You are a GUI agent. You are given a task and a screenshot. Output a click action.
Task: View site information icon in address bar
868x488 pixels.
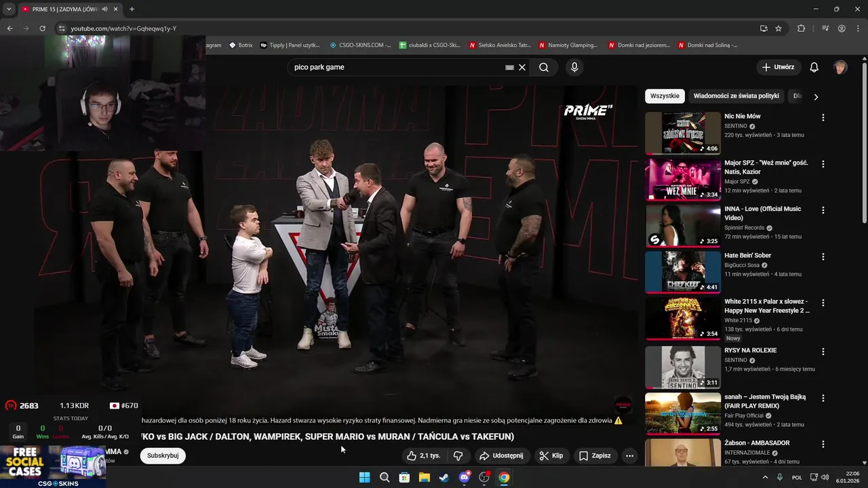pyautogui.click(x=62, y=28)
